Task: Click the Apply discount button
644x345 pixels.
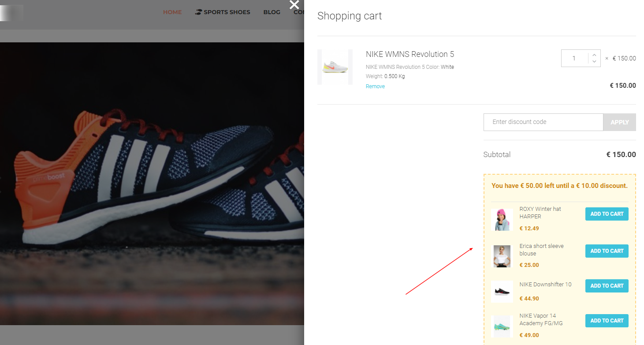Action: coord(619,122)
